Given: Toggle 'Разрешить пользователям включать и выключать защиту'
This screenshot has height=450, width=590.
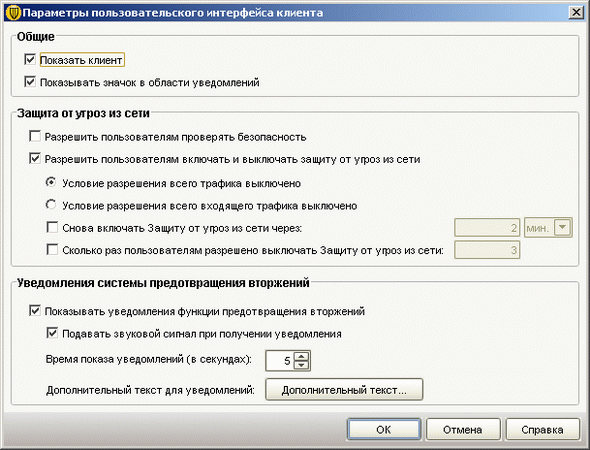Looking at the screenshot, I should click(x=35, y=158).
